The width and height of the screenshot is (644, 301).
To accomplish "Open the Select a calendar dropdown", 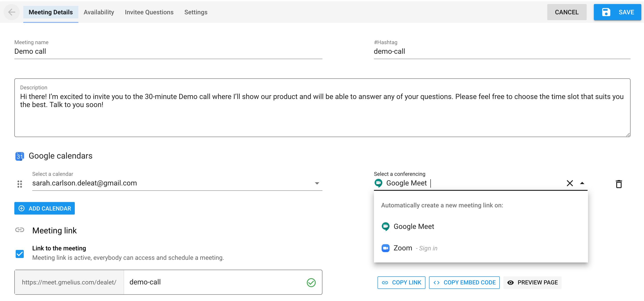I will [x=177, y=183].
